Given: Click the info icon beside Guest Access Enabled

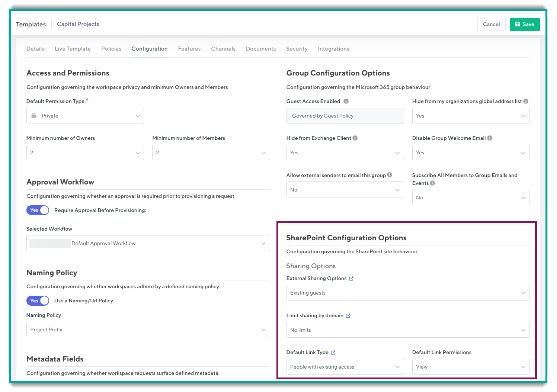Looking at the screenshot, I should (346, 101).
